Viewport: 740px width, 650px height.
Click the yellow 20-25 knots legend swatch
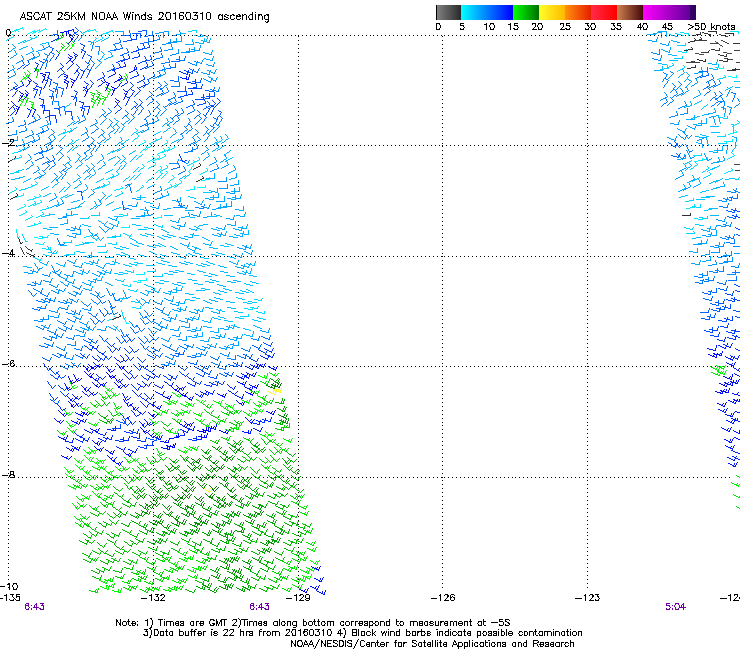[552, 12]
